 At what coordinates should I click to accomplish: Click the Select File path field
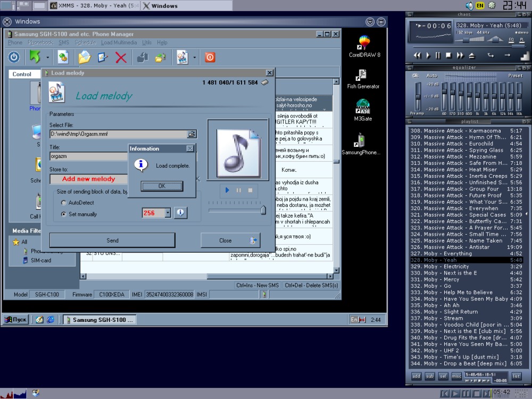coord(119,134)
